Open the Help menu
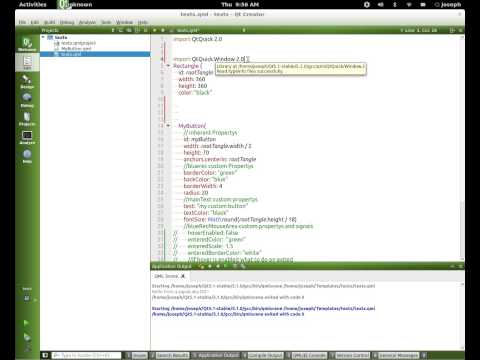The height and width of the screenshot is (360, 480). click(143, 22)
